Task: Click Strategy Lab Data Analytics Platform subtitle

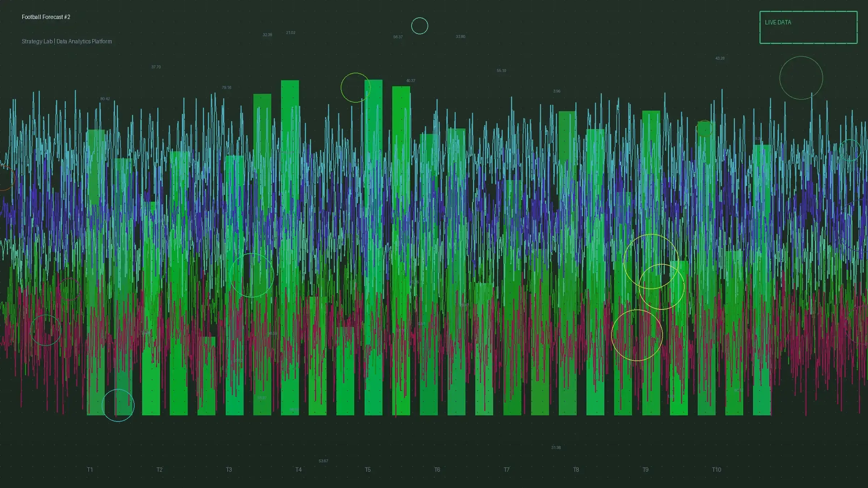Action: 67,42
